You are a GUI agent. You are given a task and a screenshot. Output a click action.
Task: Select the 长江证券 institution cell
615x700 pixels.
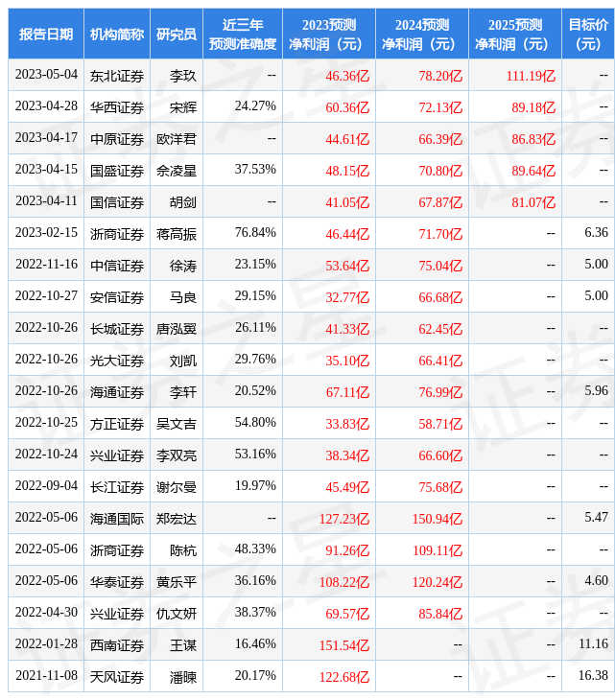[117, 487]
